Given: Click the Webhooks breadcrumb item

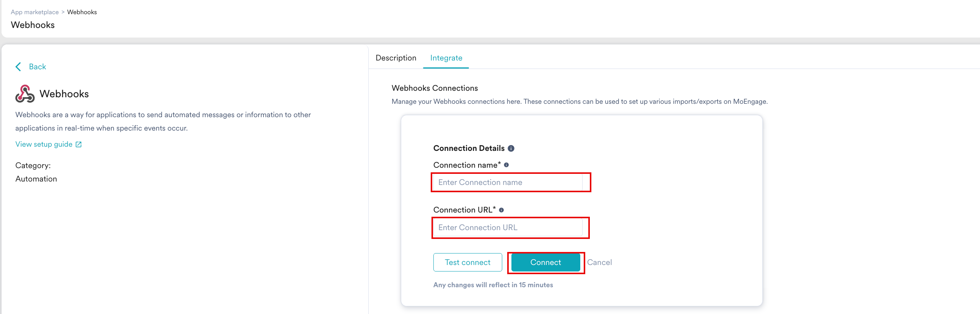Looking at the screenshot, I should [x=82, y=12].
